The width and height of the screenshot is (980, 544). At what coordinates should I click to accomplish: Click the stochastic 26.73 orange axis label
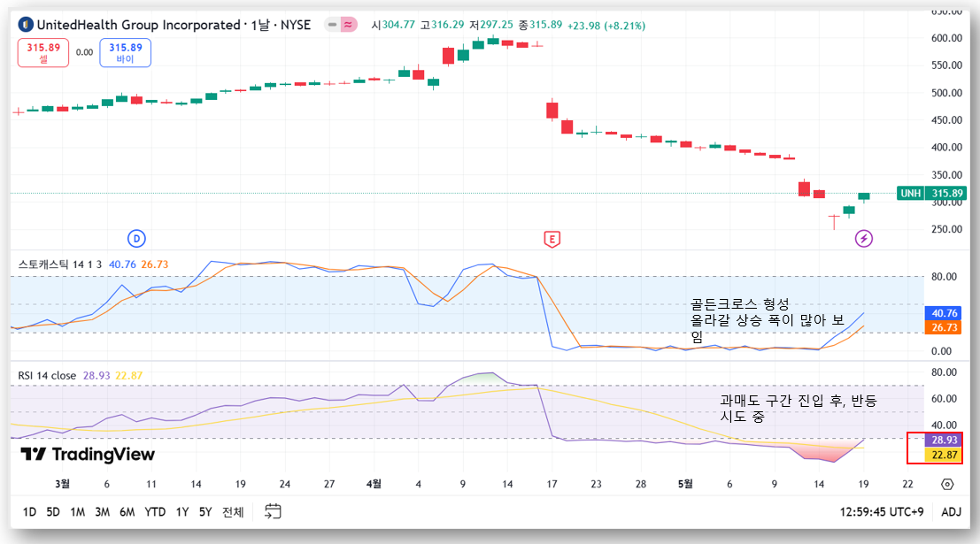(x=944, y=327)
